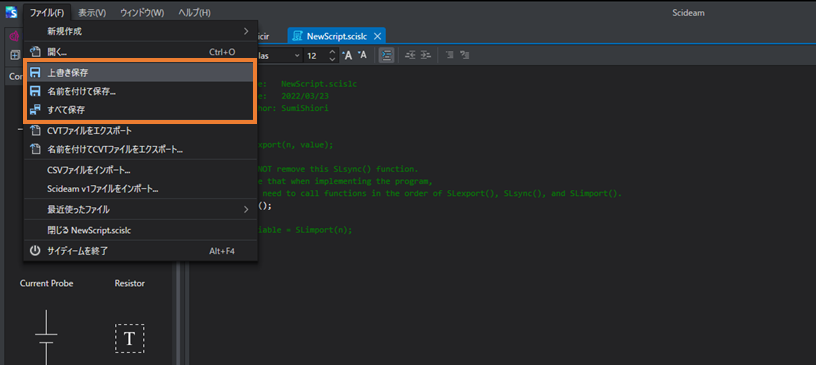Open the font name dropdown
The height and width of the screenshot is (365, 816).
[x=297, y=55]
